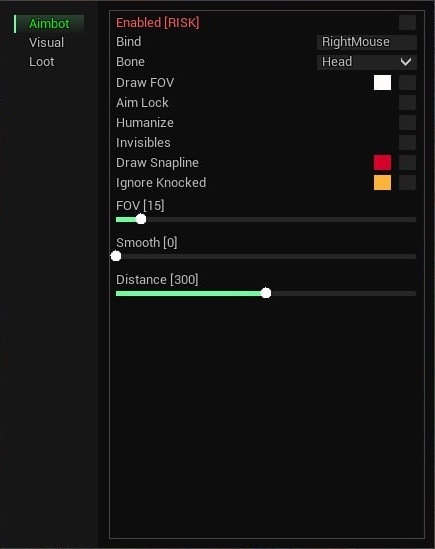Image resolution: width=435 pixels, height=549 pixels.
Task: Click the Distance slider handle
Action: tap(266, 293)
